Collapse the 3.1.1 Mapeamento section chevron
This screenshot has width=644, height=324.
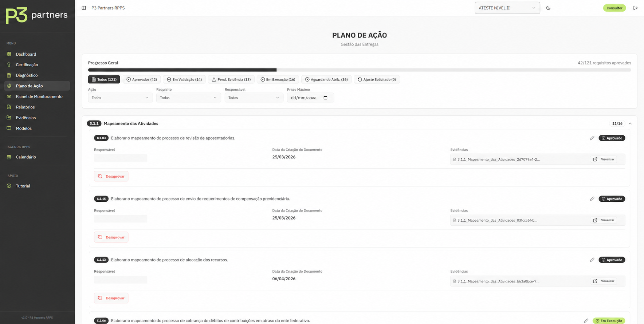[x=630, y=123]
